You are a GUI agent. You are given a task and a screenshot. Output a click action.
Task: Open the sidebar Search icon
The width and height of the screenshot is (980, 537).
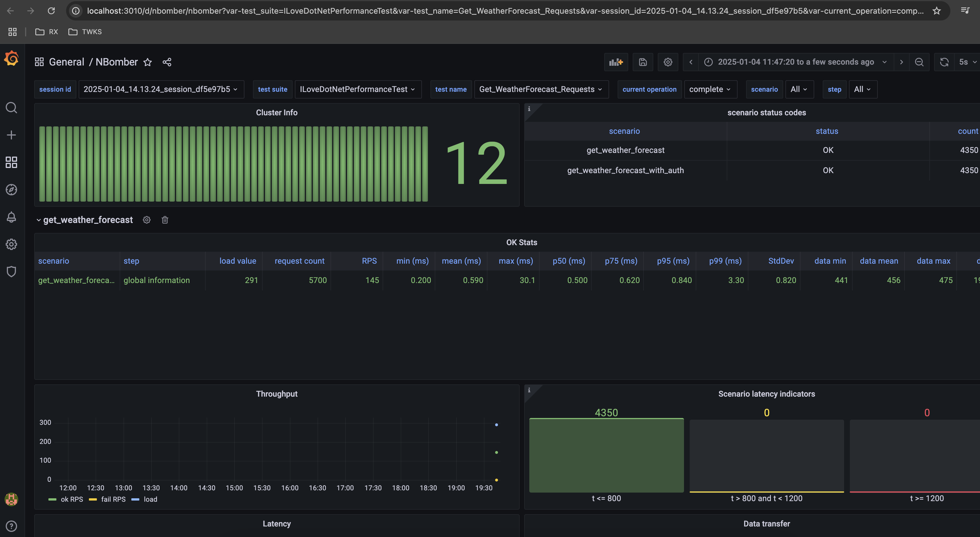(x=11, y=108)
